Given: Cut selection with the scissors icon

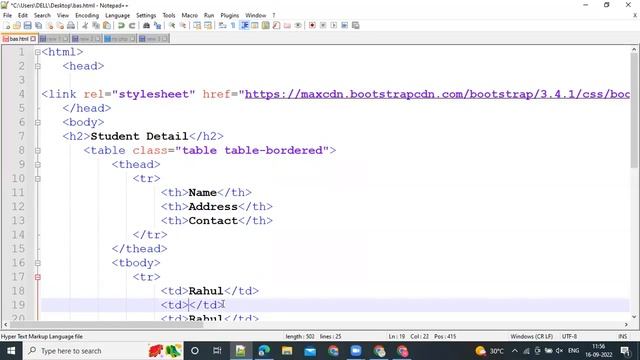Looking at the screenshot, I should [85, 25].
